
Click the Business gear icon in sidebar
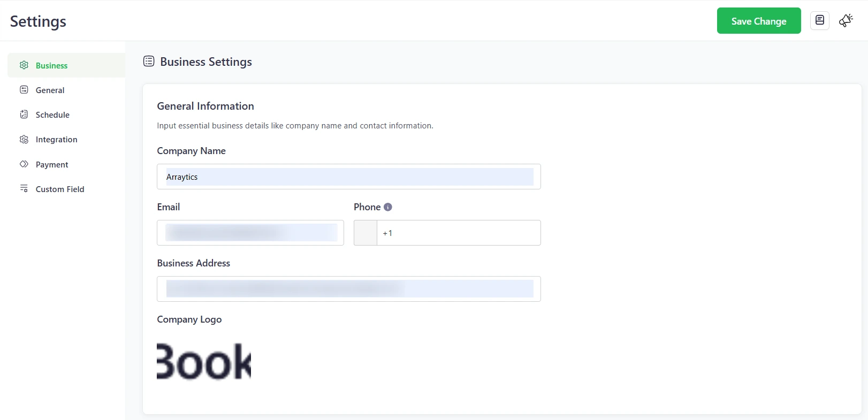24,65
